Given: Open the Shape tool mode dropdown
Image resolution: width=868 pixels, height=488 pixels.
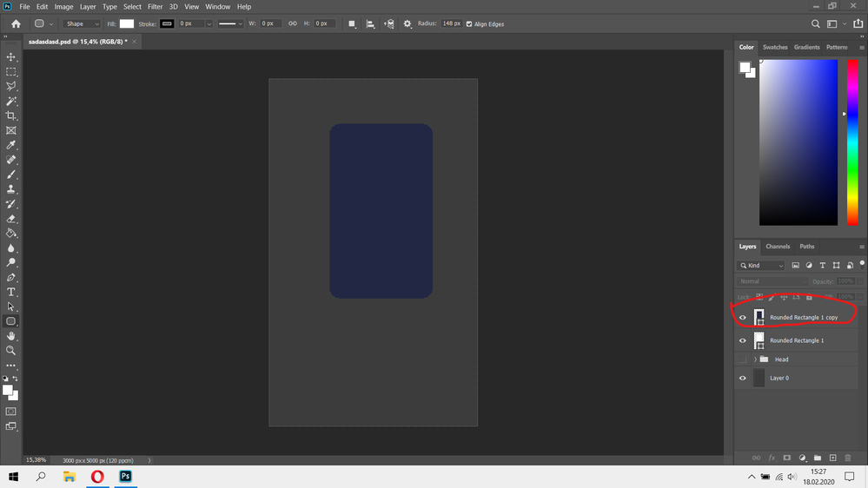Looking at the screenshot, I should coord(82,23).
